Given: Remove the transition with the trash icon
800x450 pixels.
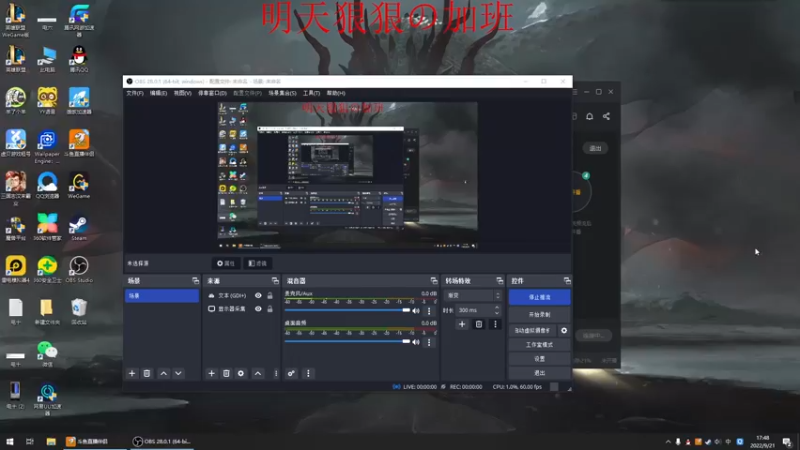Looking at the screenshot, I should coord(479,324).
